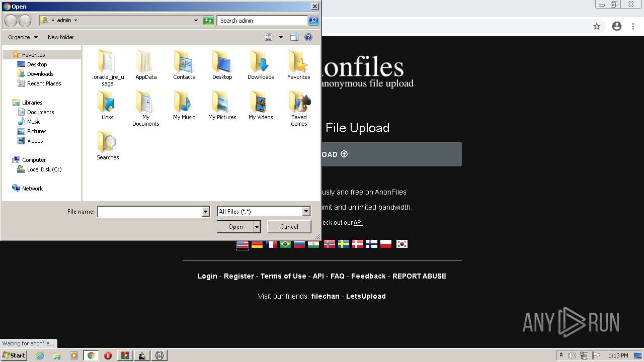
Task: Toggle the preview pane icon
Action: point(294,37)
